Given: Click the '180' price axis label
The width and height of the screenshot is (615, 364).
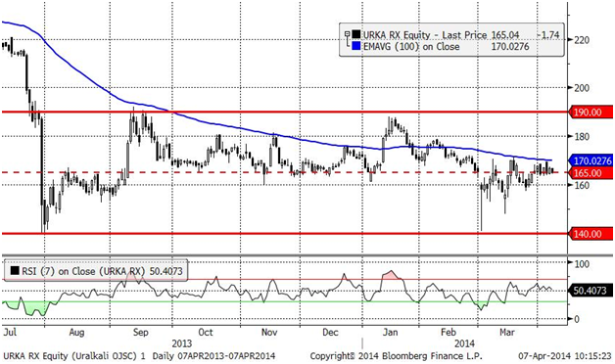Looking at the screenshot, I should [x=582, y=136].
